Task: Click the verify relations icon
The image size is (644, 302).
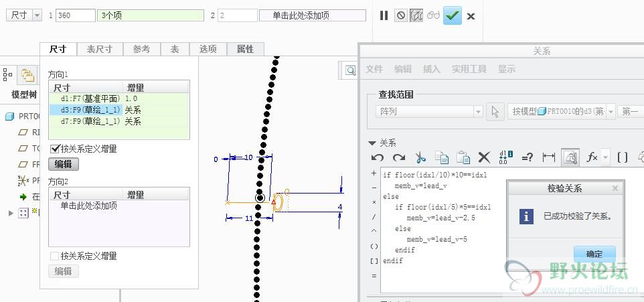Action: [x=570, y=157]
